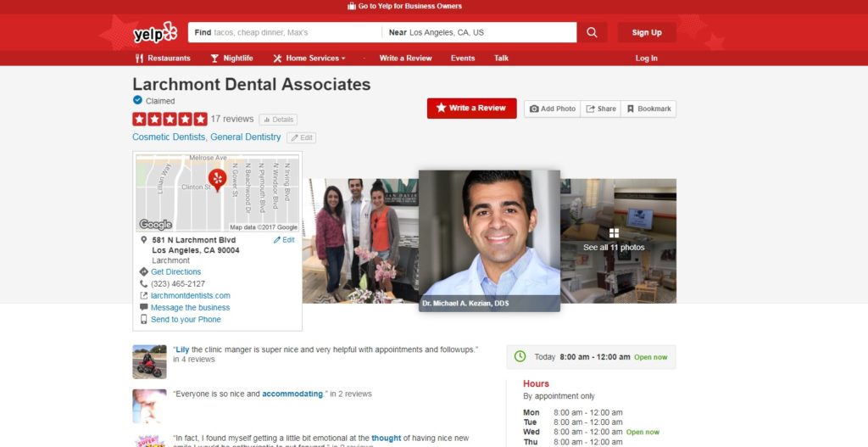The image size is (868, 447).
Task: Click the external link icon beside website
Action: (x=144, y=296)
